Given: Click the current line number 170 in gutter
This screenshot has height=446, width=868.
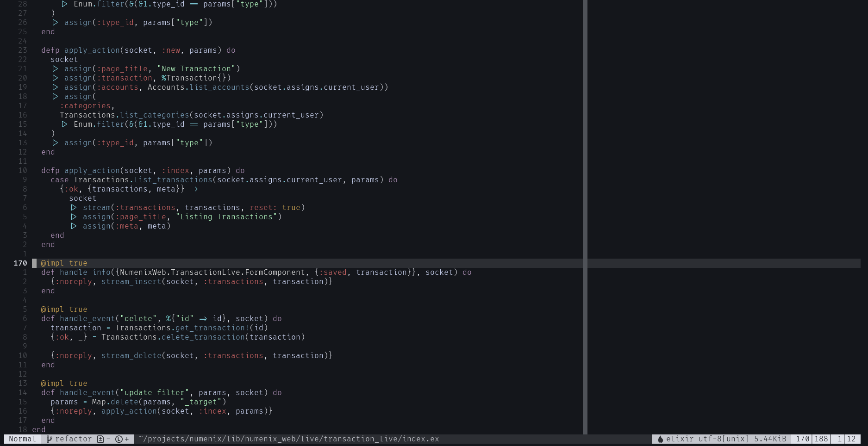Looking at the screenshot, I should (20, 263).
